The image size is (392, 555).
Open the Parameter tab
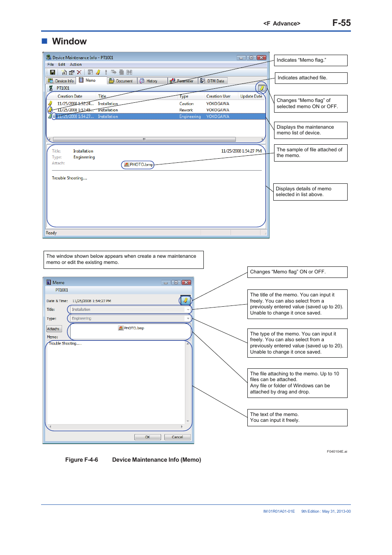(x=182, y=81)
